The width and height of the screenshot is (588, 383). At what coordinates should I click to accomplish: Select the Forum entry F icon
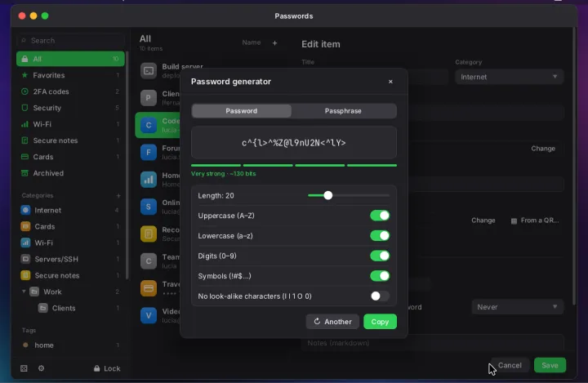(x=149, y=152)
